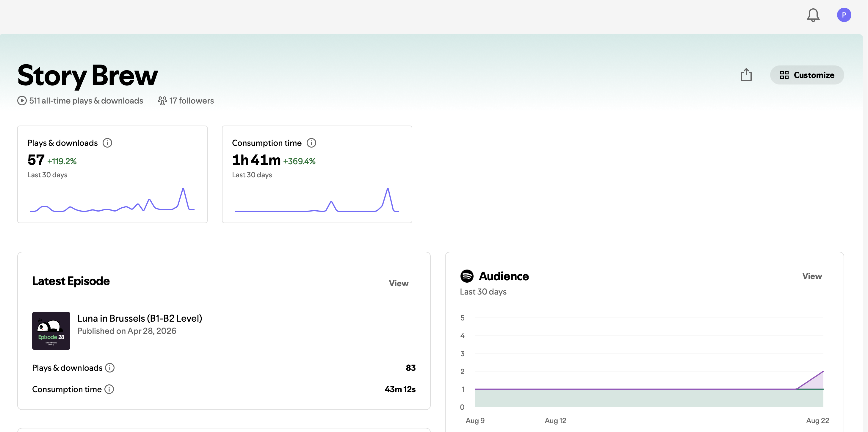Click the Aug 12 axis label
The width and height of the screenshot is (868, 432).
click(x=555, y=420)
